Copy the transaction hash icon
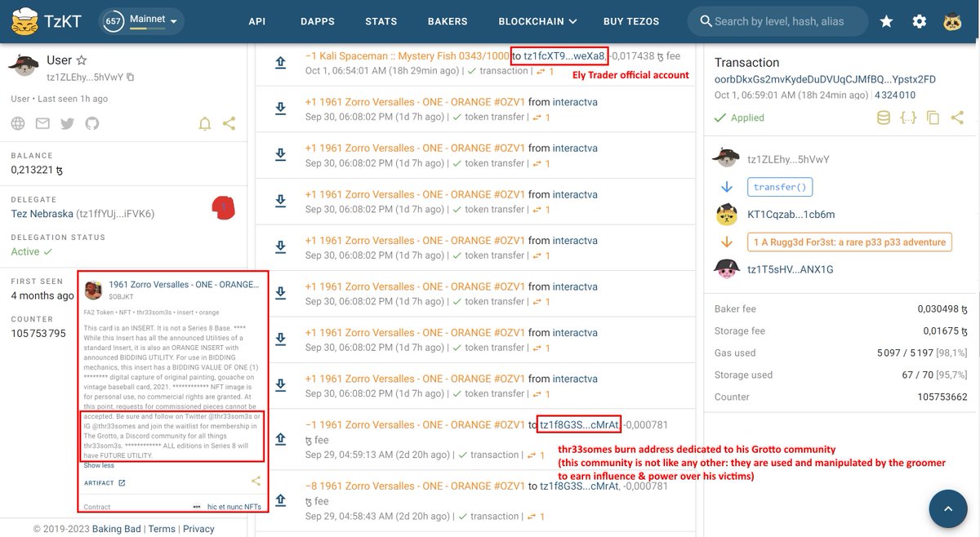The width and height of the screenshot is (980, 537). pyautogui.click(x=933, y=118)
